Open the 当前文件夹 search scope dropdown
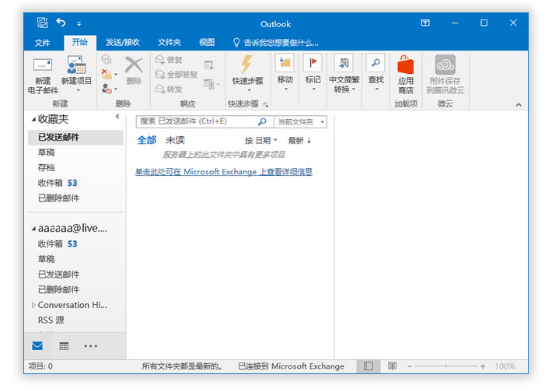The width and height of the screenshot is (552, 392). coord(301,122)
